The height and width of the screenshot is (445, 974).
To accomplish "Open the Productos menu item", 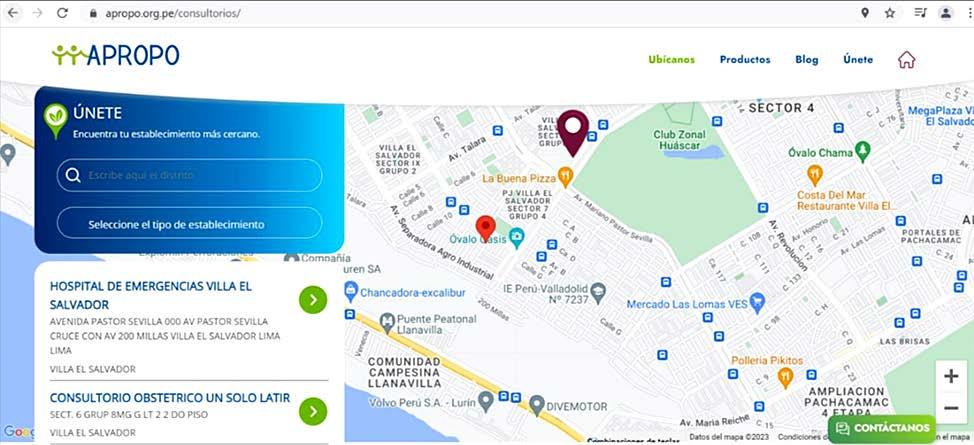I will [x=745, y=60].
